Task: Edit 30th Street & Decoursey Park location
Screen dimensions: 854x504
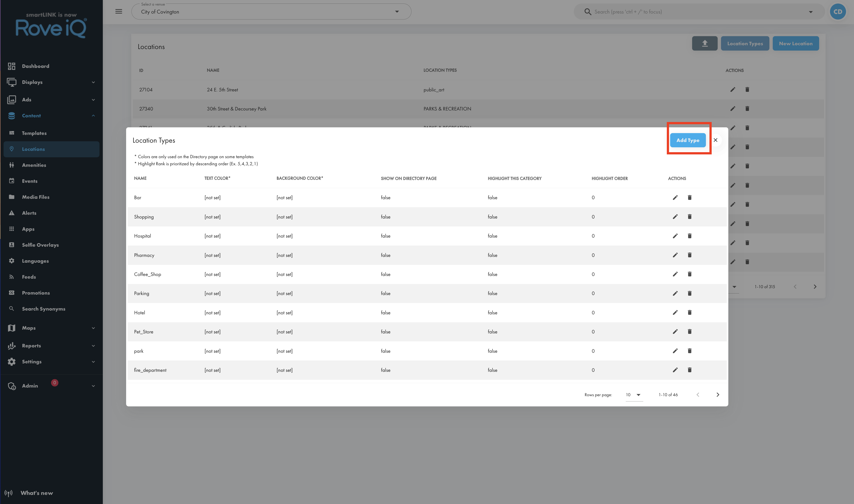Action: click(x=733, y=109)
